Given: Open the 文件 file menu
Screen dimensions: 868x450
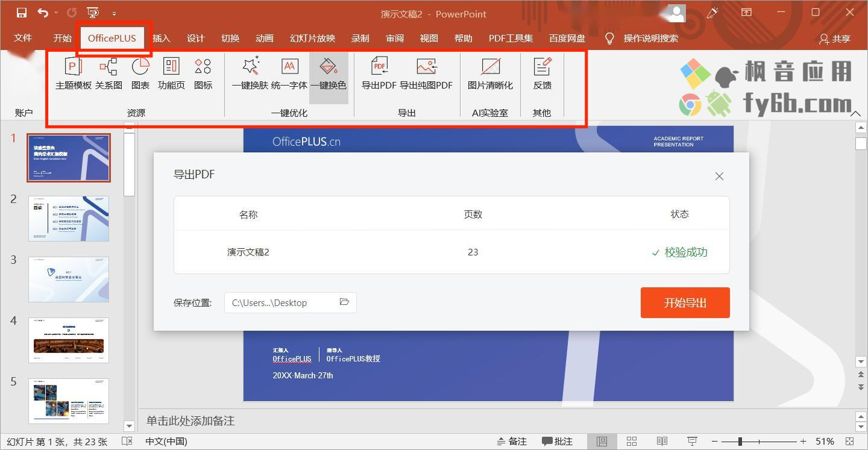Looking at the screenshot, I should pos(23,38).
